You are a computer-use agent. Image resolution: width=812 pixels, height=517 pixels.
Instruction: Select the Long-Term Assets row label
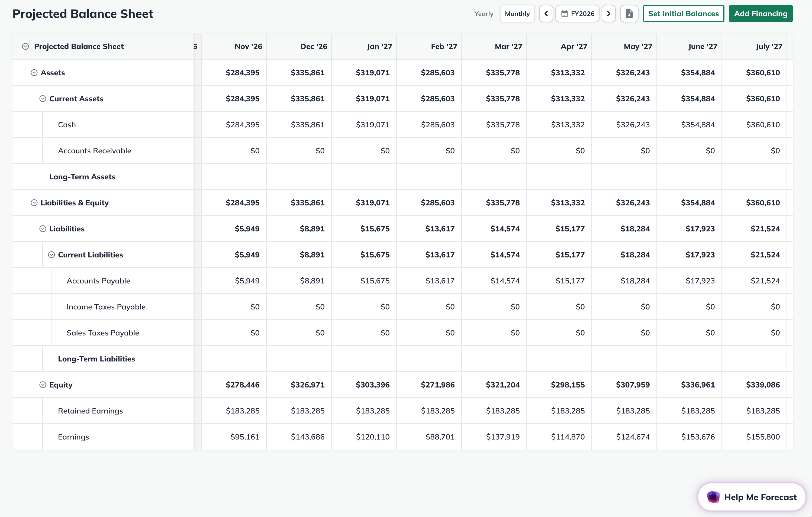click(82, 177)
